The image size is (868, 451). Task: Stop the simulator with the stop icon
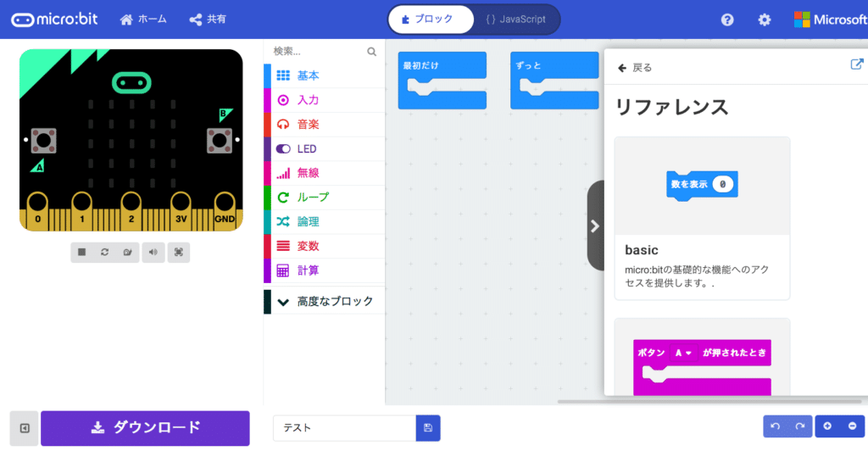[82, 253]
